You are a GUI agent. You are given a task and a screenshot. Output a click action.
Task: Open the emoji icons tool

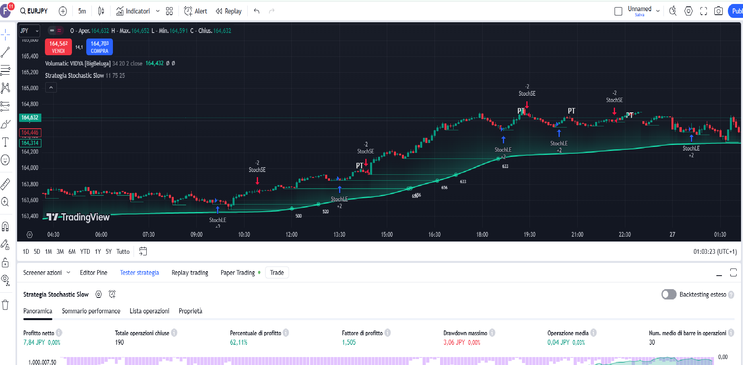(x=5, y=160)
